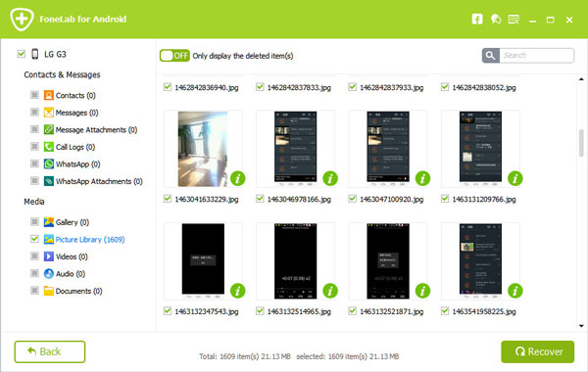Show info for 1463041633229.jpg
Viewport: 588px width, 372px height.
coord(238,178)
